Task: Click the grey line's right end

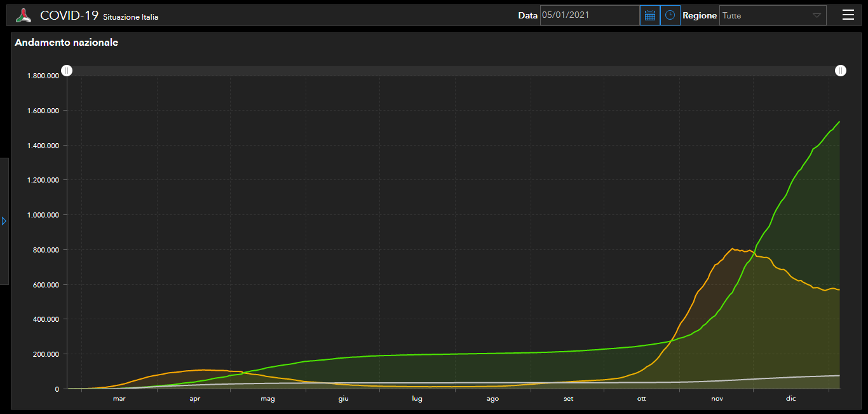Action: (x=839, y=376)
